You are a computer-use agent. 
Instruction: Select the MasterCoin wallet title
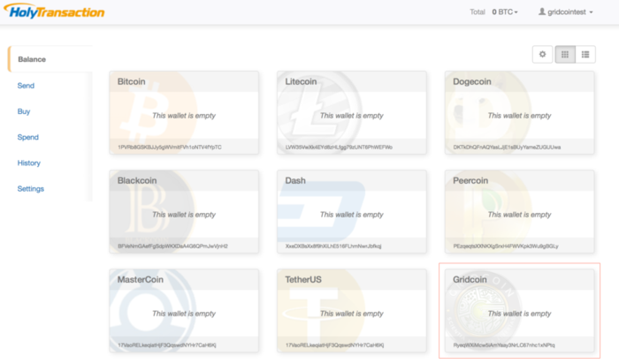point(140,279)
